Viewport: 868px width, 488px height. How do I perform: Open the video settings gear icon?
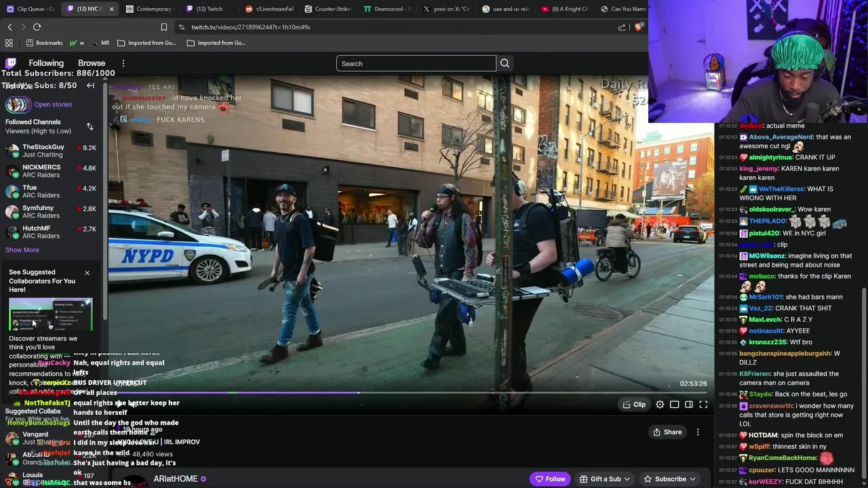[x=660, y=405]
